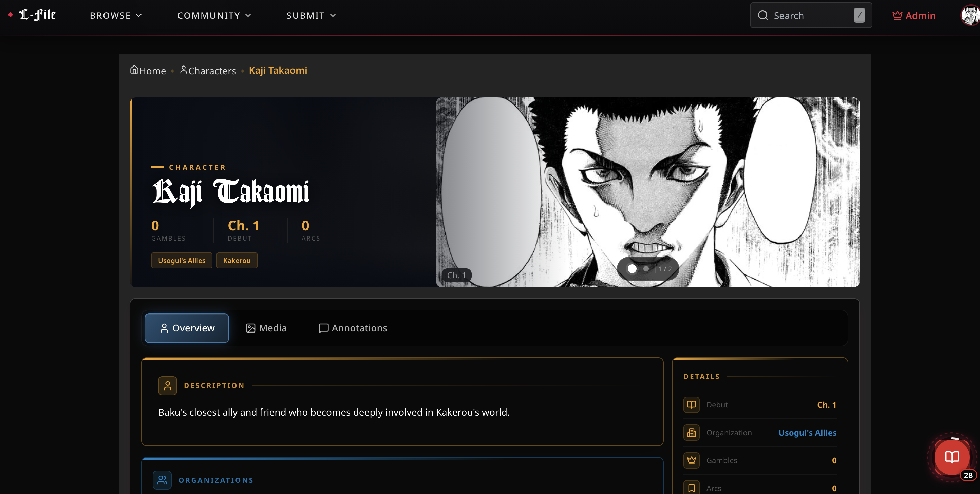Expand the Community menu
The height and width of the screenshot is (494, 980).
pos(214,16)
